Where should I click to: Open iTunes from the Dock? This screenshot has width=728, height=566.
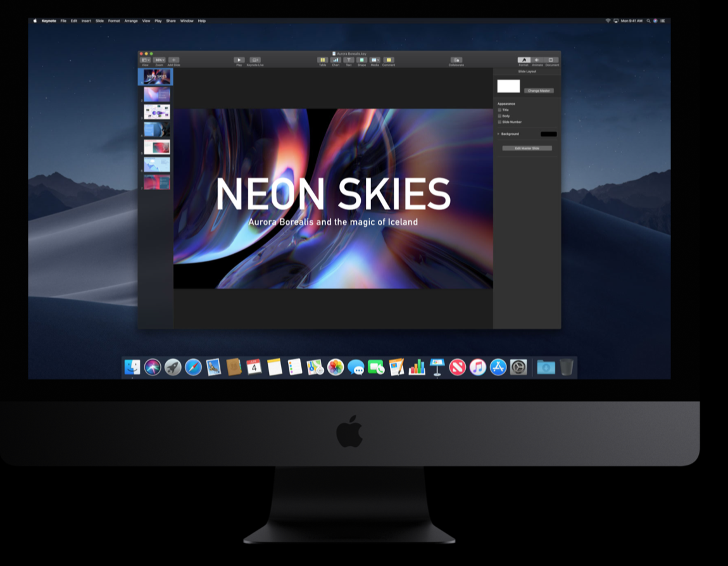[478, 367]
